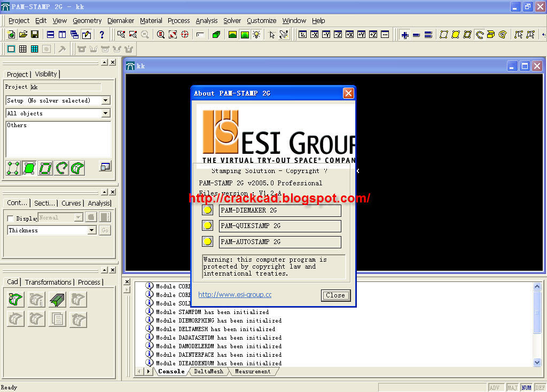Switch to the Visibility tab
547x392 pixels.
click(46, 74)
